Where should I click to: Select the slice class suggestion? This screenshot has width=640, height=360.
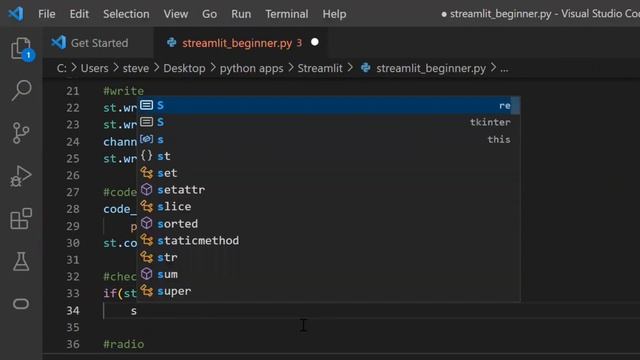point(328,207)
